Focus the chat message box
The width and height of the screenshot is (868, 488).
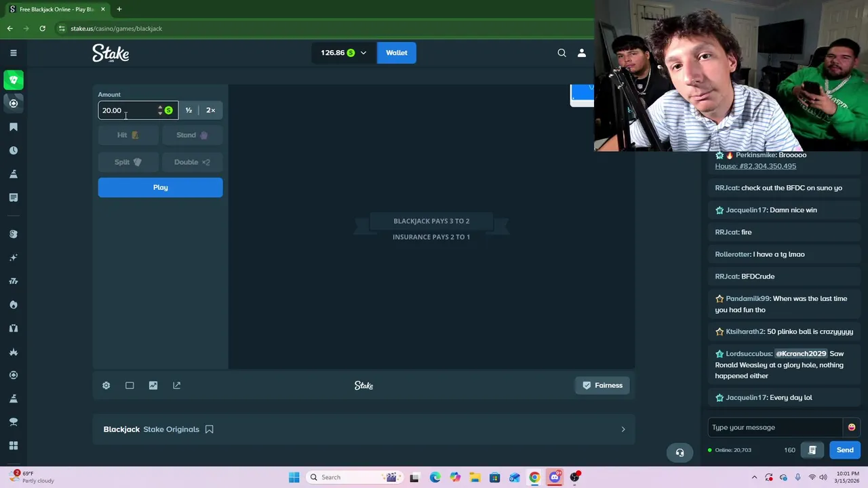click(776, 428)
